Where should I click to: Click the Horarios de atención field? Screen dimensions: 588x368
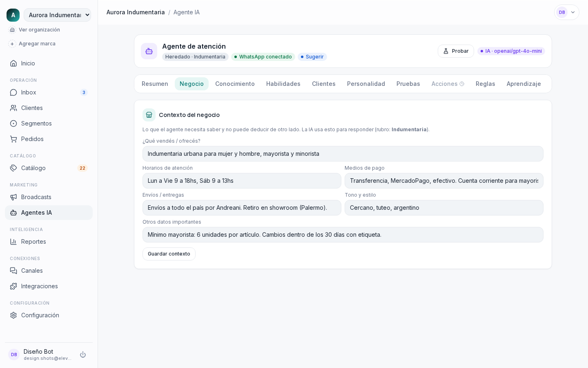tap(242, 181)
